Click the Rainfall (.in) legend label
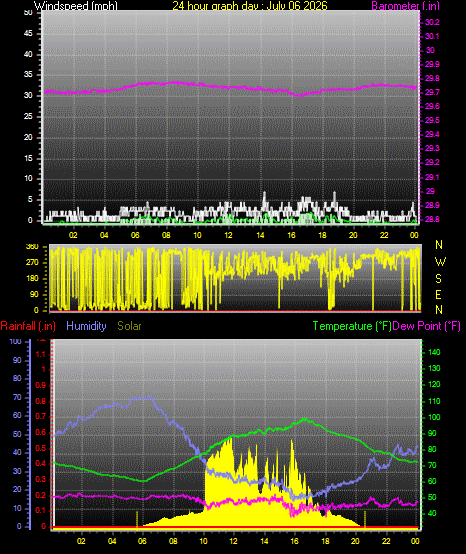 [x=28, y=326]
